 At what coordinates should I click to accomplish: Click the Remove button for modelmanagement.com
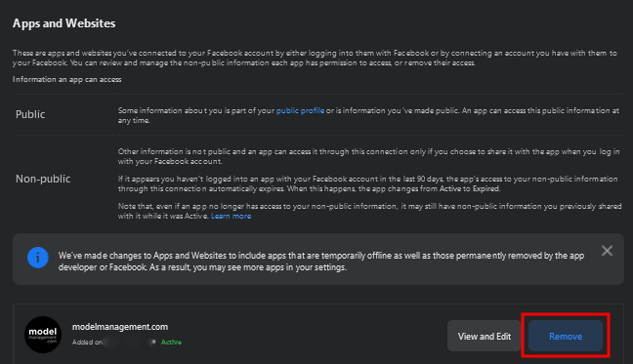click(x=566, y=336)
